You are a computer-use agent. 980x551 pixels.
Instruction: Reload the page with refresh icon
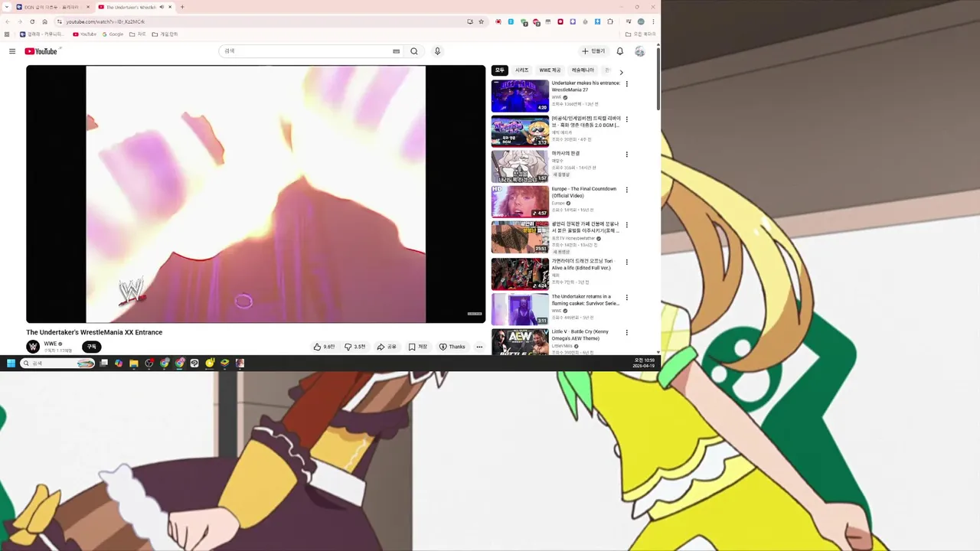click(32, 21)
